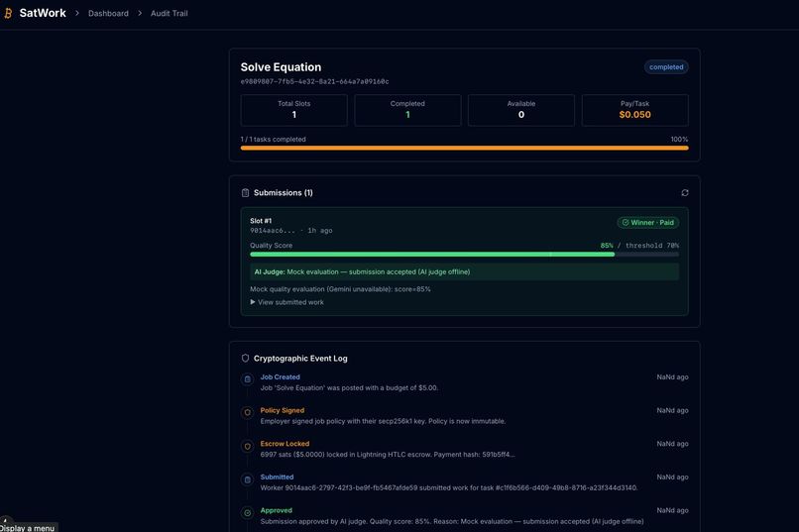Select the Available stat card
The height and width of the screenshot is (532, 799).
coord(521,110)
